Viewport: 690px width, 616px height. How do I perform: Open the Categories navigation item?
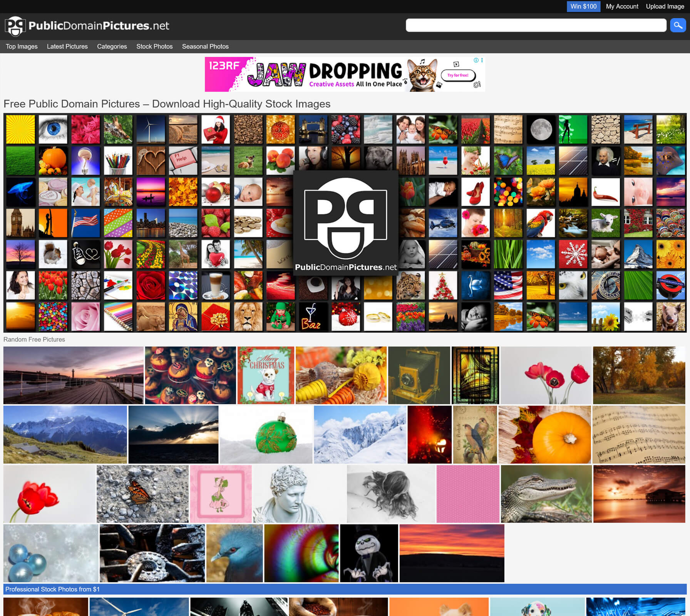[112, 46]
